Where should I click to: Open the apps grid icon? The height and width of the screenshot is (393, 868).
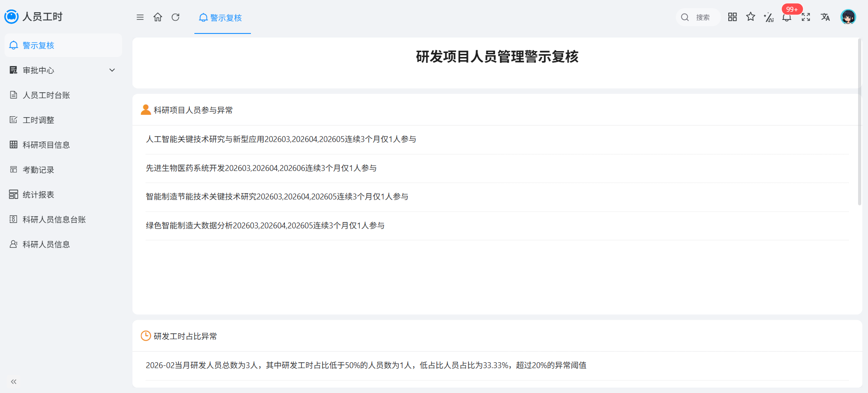pyautogui.click(x=732, y=17)
